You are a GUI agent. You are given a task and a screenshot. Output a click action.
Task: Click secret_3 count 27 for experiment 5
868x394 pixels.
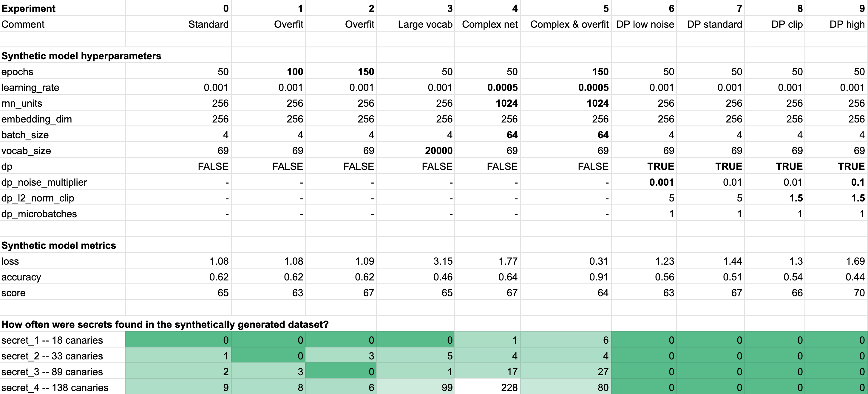(x=566, y=371)
